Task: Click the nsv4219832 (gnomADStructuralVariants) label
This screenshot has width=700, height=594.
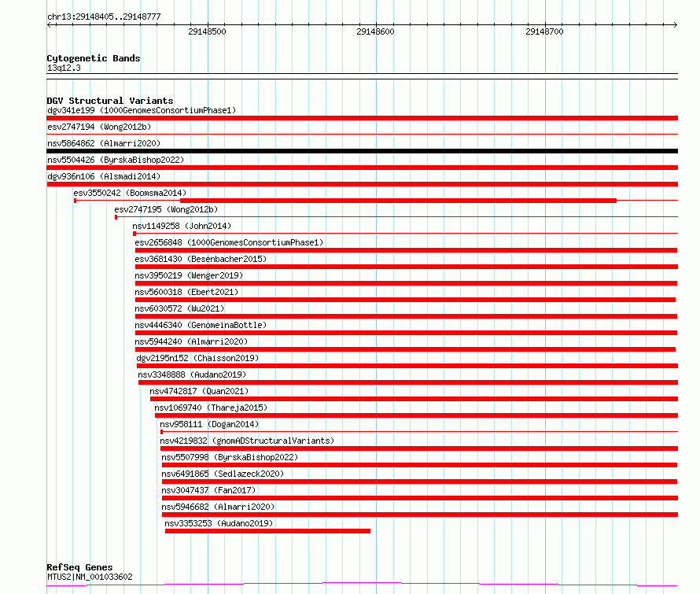Action: [247, 441]
